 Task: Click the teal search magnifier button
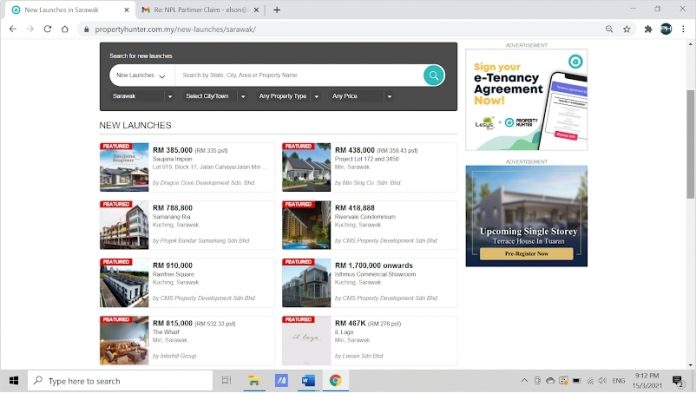(x=434, y=75)
